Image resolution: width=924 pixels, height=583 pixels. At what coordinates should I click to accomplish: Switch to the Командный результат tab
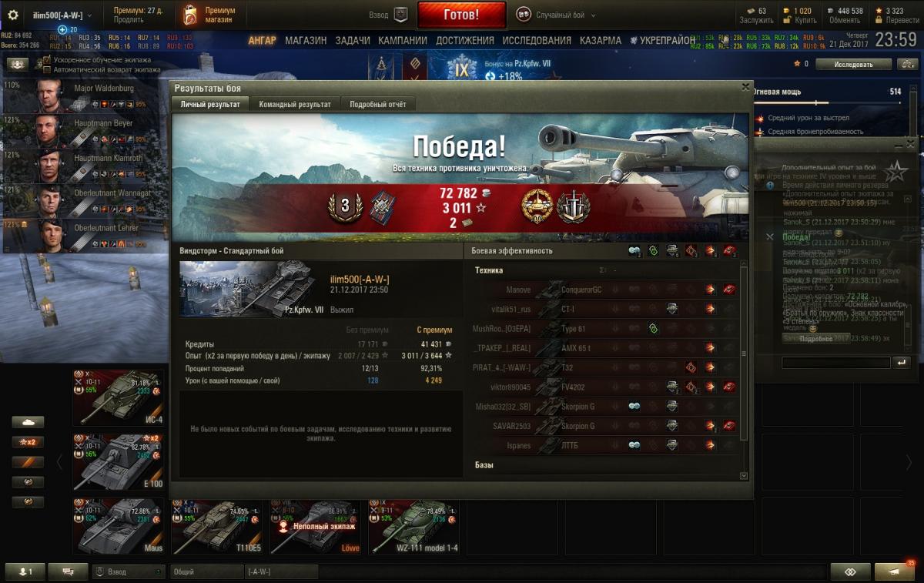coord(295,104)
